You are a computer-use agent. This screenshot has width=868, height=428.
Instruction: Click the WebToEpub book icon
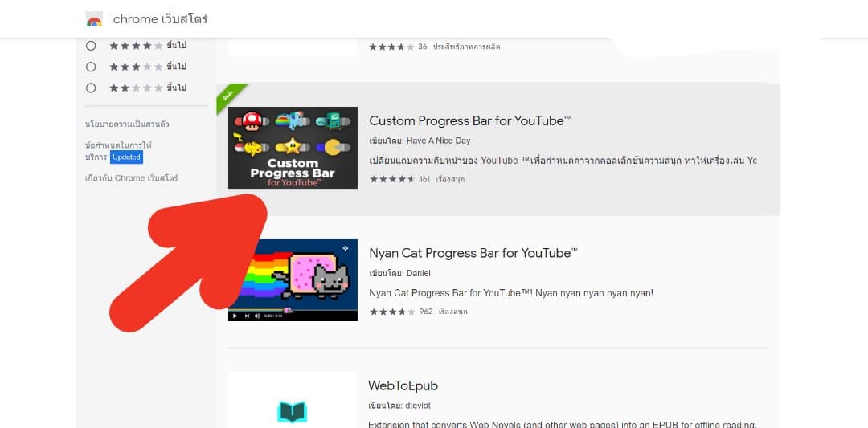(x=293, y=411)
